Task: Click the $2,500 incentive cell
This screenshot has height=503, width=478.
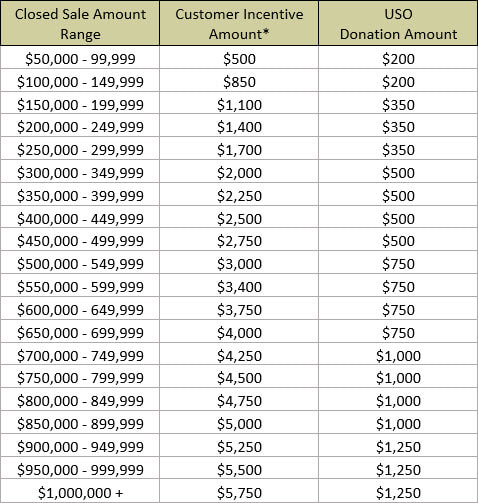Action: coord(239,217)
